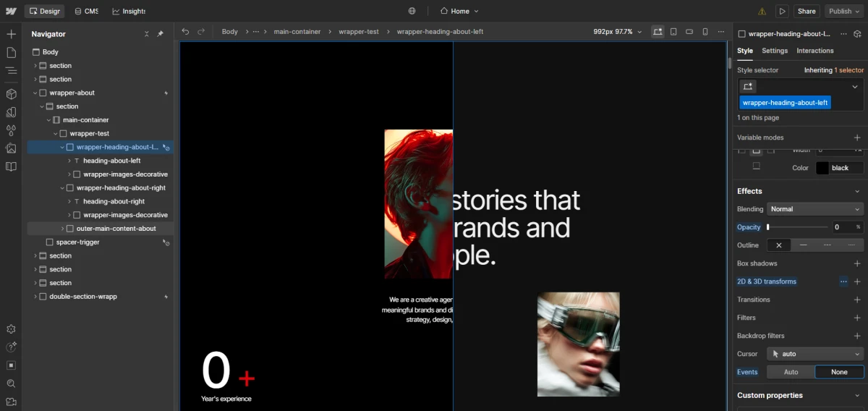The image size is (868, 411).
Task: Switch to mobile landscape breakpoint
Action: click(689, 32)
